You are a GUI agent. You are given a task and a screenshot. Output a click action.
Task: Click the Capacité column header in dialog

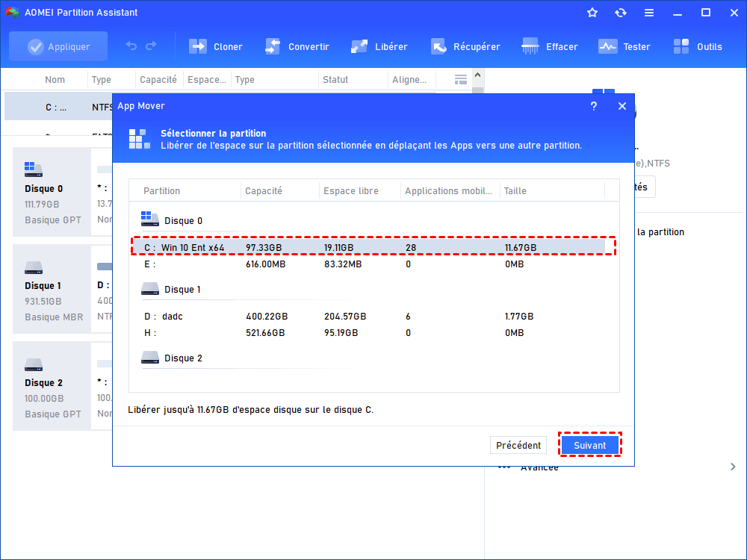pyautogui.click(x=264, y=191)
